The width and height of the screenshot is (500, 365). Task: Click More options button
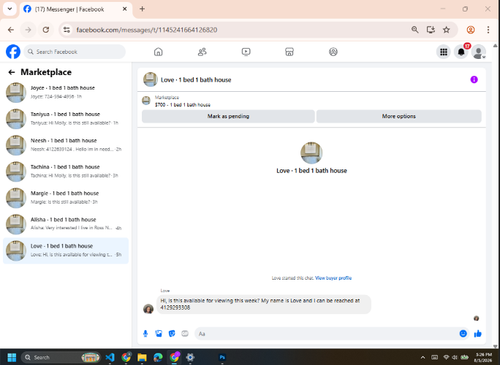(399, 116)
